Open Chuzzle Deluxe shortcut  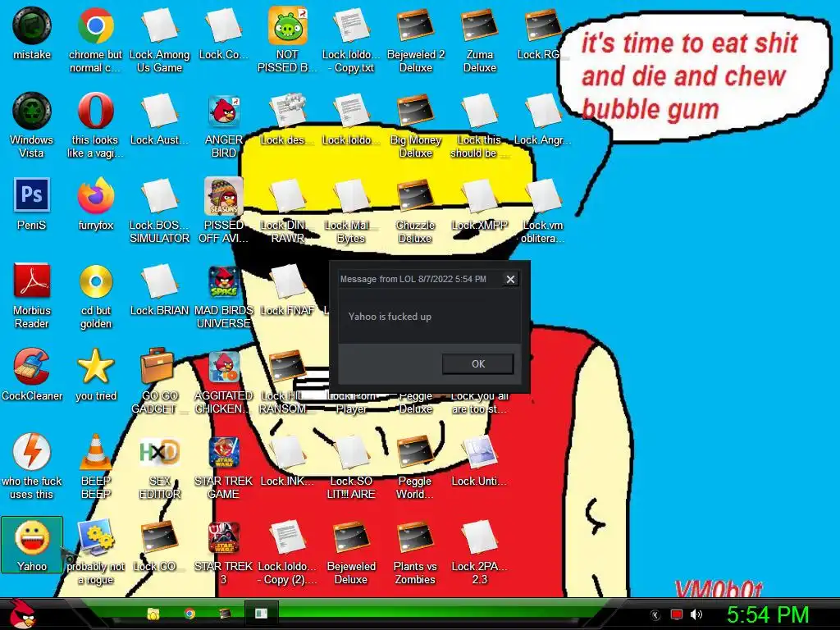click(416, 211)
